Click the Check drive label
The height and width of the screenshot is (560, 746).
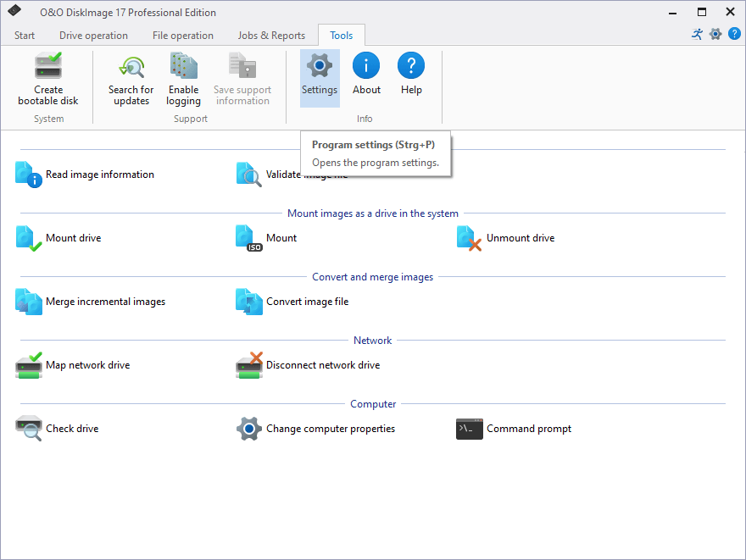(72, 429)
